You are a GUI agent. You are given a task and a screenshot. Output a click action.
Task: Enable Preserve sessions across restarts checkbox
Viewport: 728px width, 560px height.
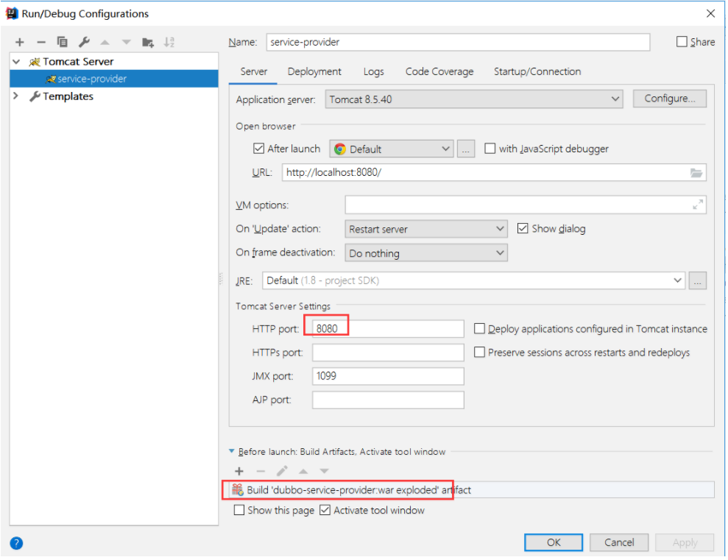(x=480, y=352)
